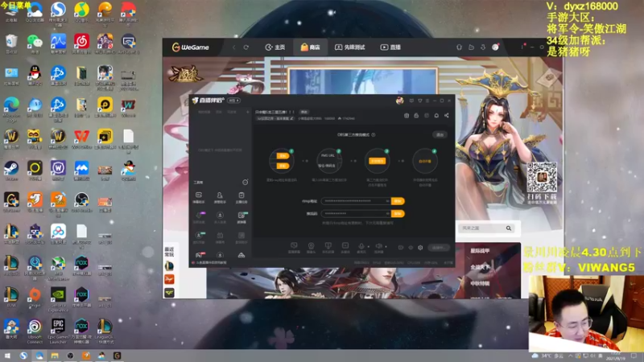Click OBS mode help question icon
644x362 pixels.
pos(374,134)
